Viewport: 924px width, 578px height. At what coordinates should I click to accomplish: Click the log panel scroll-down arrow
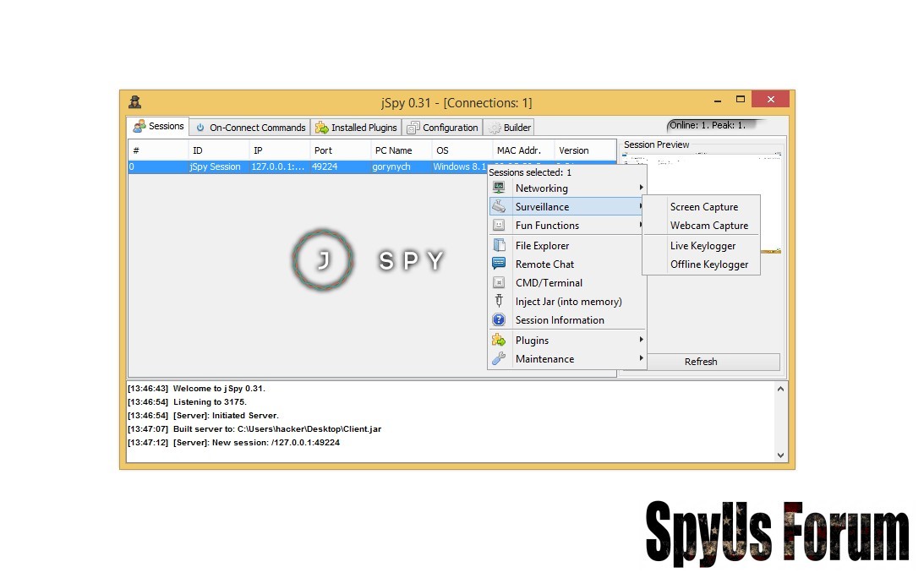[780, 455]
